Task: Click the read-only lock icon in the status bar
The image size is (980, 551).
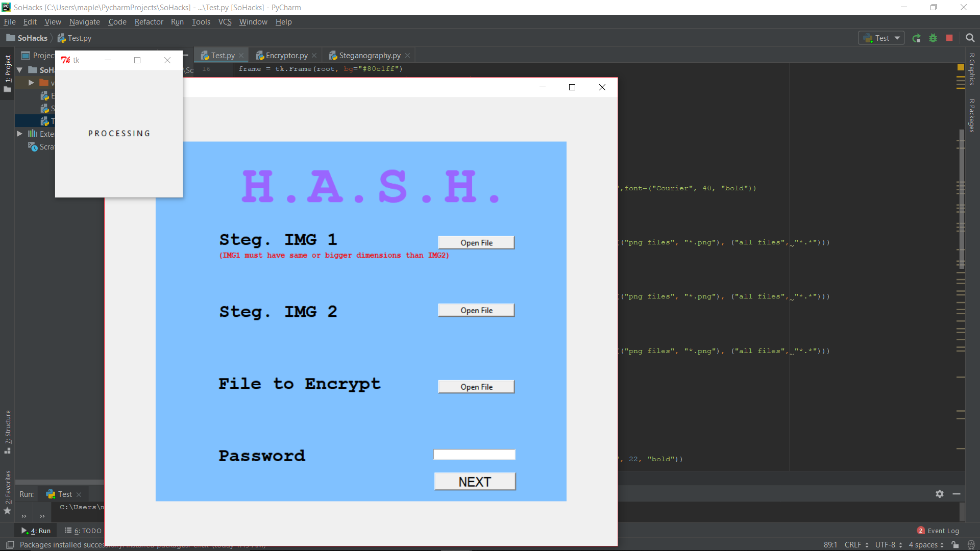Action: [955, 545]
